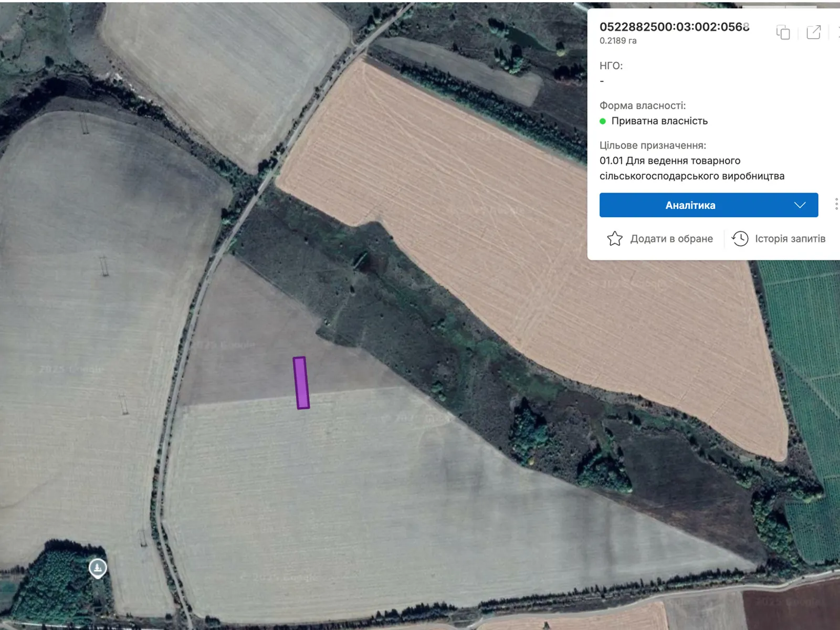Screen dimensions: 840x630
Task: Open Історія запитів link
Action: (790, 239)
